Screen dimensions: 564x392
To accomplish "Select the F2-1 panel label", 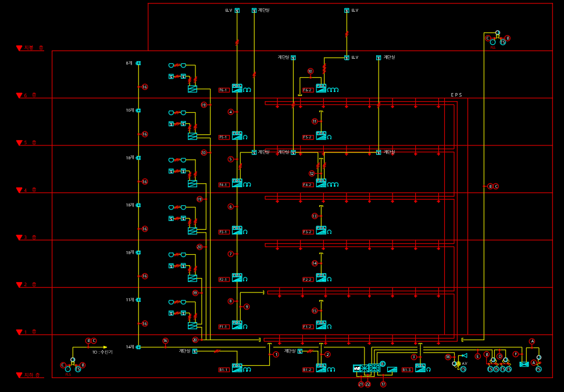I will pos(224,279).
